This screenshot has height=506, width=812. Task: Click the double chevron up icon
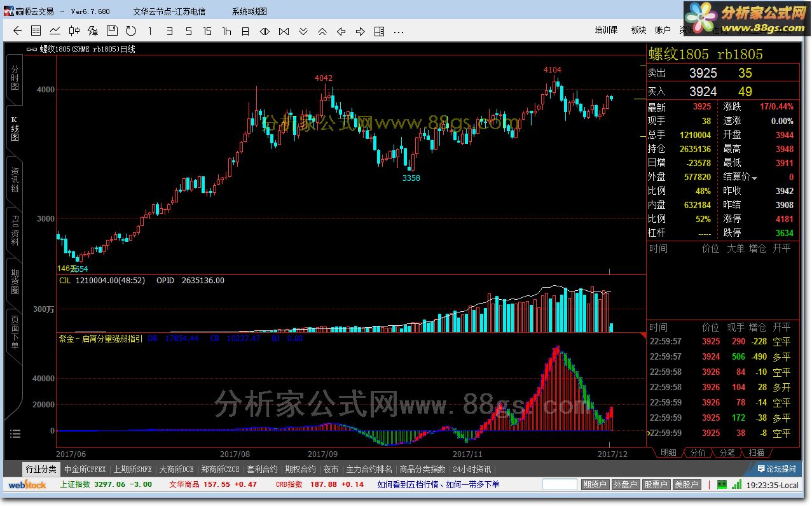(322, 31)
